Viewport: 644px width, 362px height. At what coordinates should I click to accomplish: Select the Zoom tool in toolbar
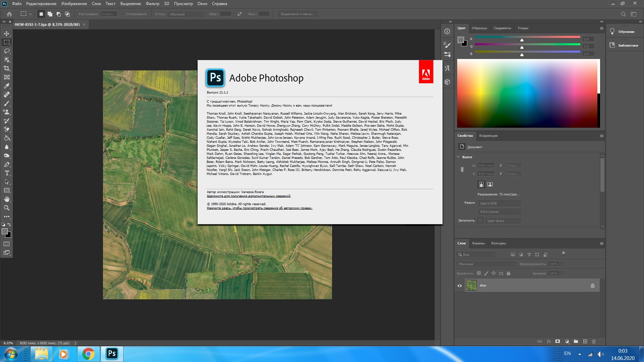[x=7, y=208]
